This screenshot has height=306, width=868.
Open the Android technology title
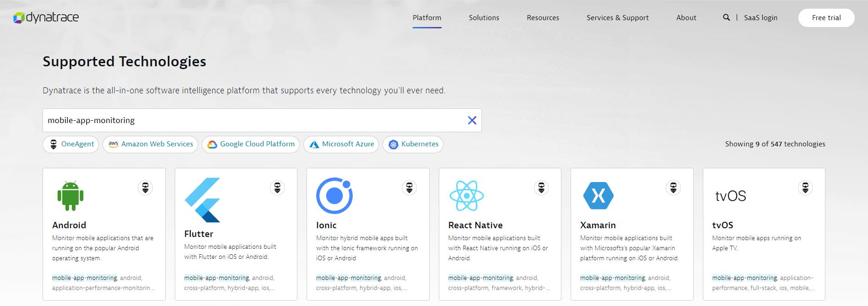(69, 225)
